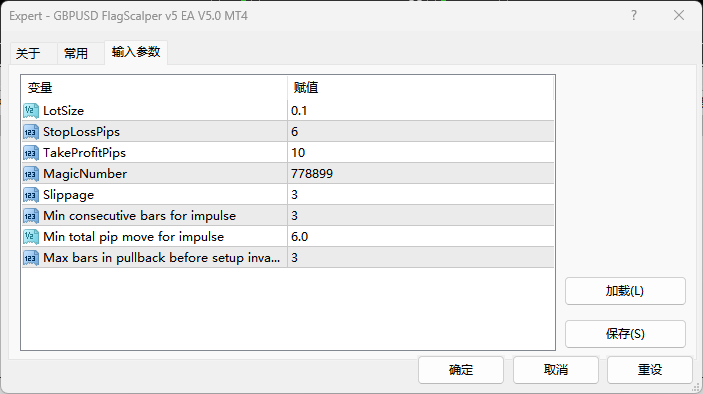The width and height of the screenshot is (703, 394).
Task: Click the StopLossPips integer icon
Action: coord(30,132)
